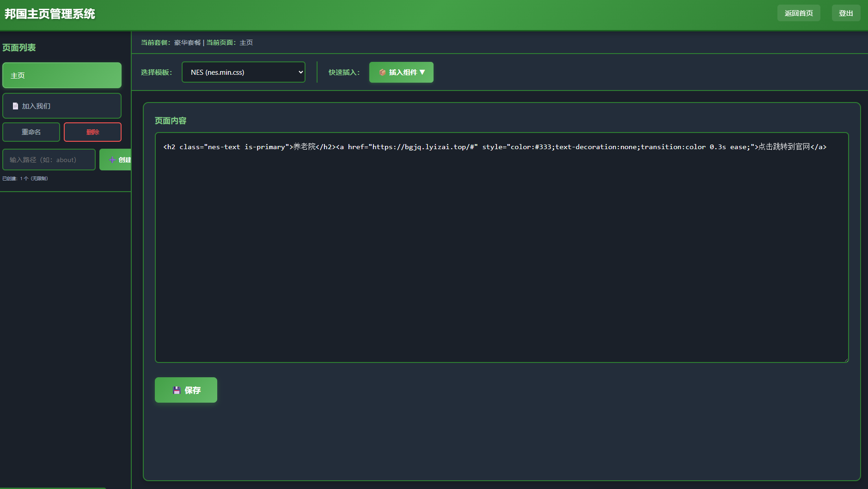Rename the page with 重命名
The height and width of the screenshot is (489, 868).
click(31, 132)
